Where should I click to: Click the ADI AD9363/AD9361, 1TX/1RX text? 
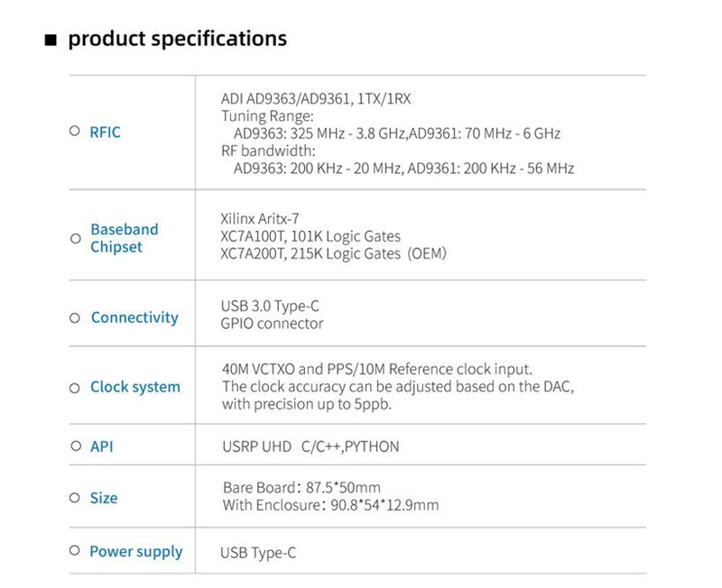pos(316,99)
